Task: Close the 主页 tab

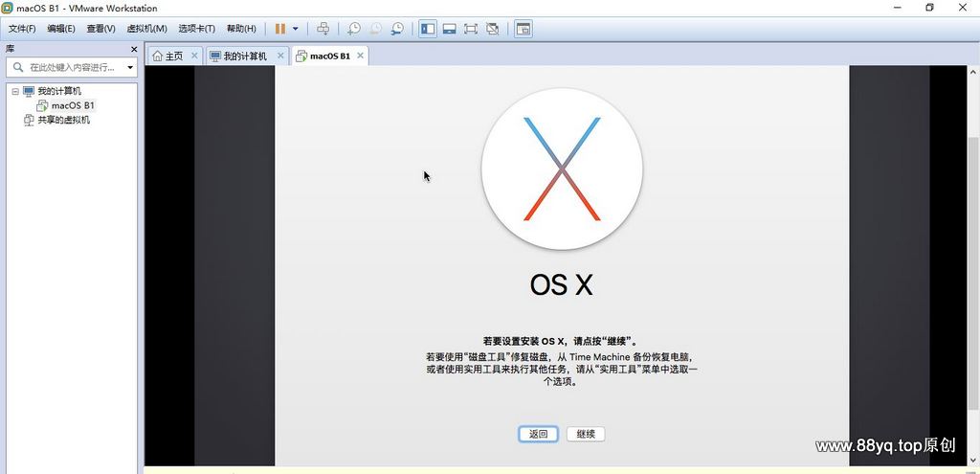Action: click(x=194, y=56)
